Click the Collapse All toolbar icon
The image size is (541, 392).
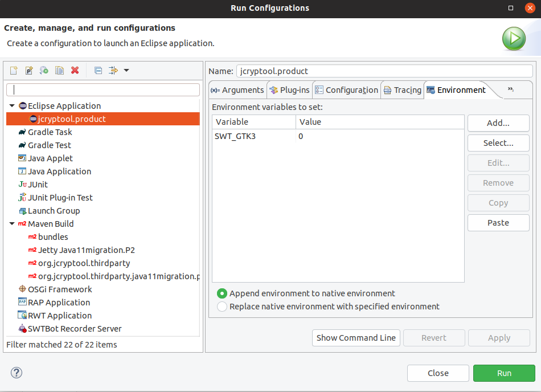(x=98, y=71)
